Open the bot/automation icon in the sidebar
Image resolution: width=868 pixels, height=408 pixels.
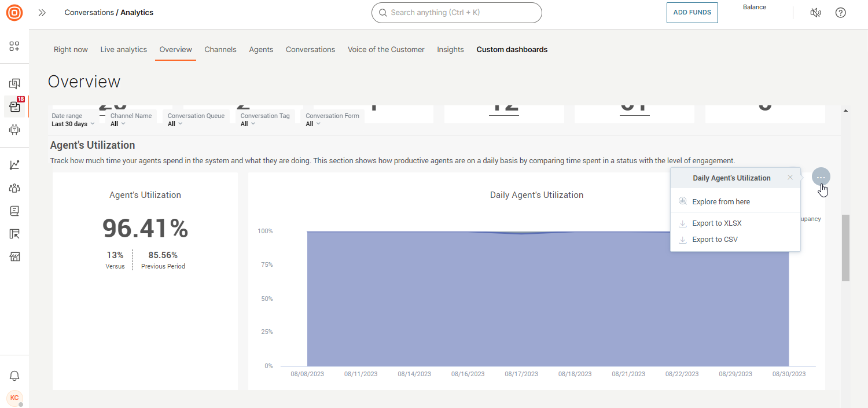14,130
